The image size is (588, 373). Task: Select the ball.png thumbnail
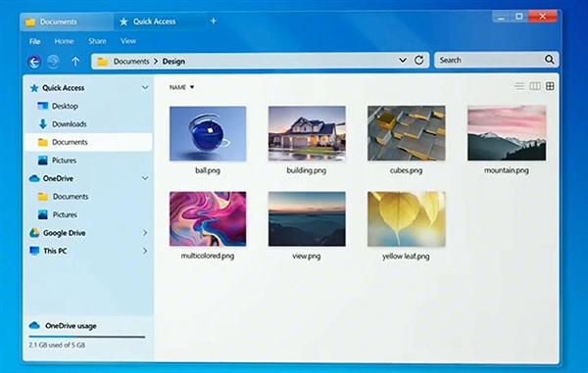point(208,134)
